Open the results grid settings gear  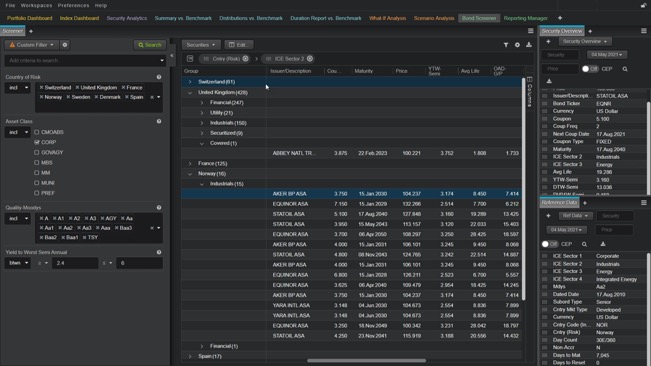pos(517,45)
